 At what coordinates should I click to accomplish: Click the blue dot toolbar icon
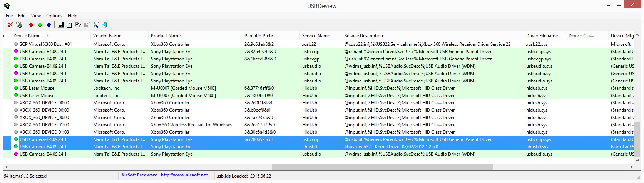tap(49, 25)
